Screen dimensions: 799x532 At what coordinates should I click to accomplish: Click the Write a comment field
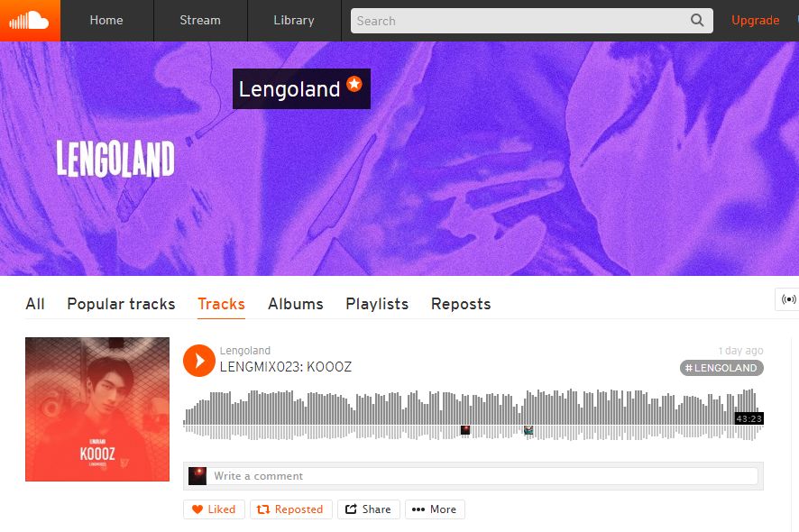[485, 476]
